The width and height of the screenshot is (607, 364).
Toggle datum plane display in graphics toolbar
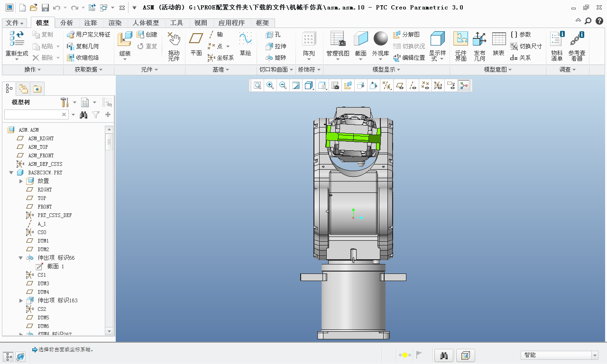pyautogui.click(x=400, y=85)
